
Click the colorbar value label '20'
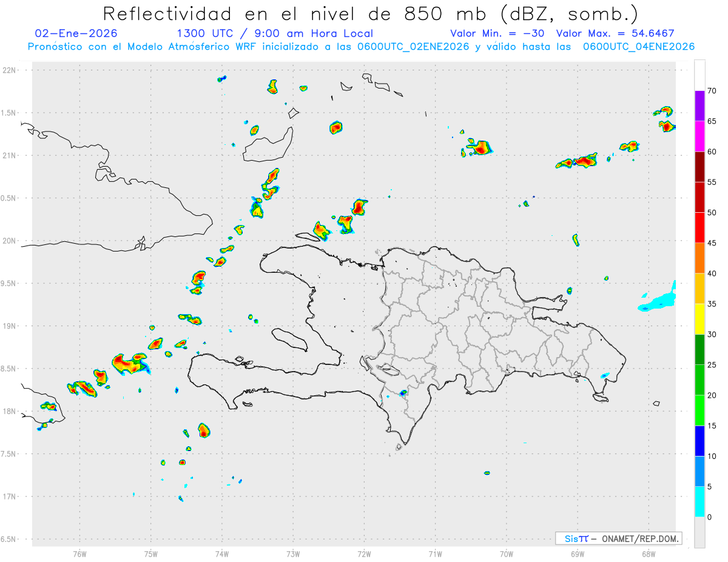(712, 395)
